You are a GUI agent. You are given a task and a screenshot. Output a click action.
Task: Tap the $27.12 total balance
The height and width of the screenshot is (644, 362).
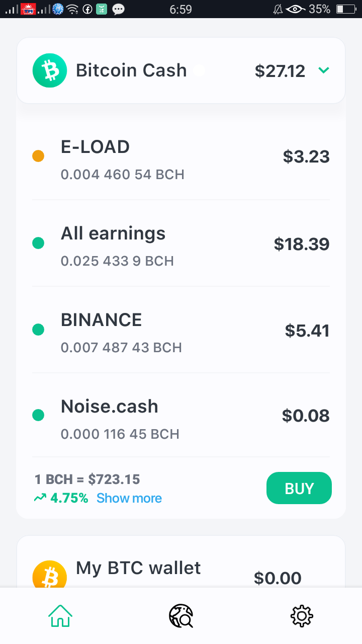(280, 71)
